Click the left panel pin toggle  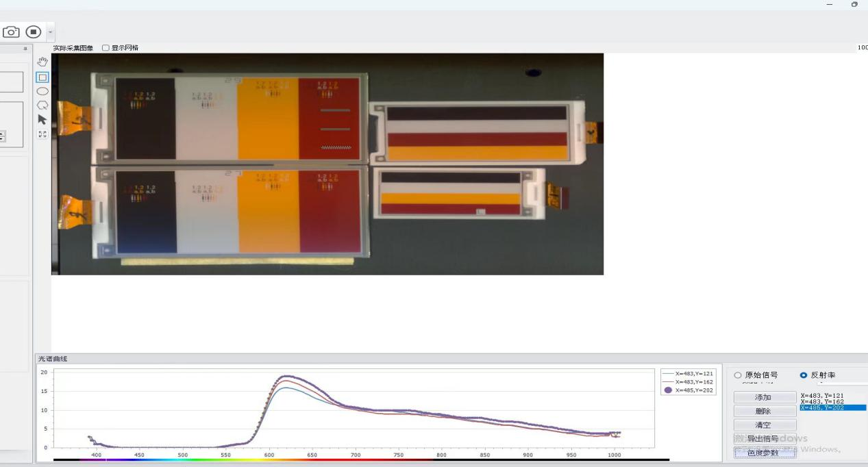[25, 49]
